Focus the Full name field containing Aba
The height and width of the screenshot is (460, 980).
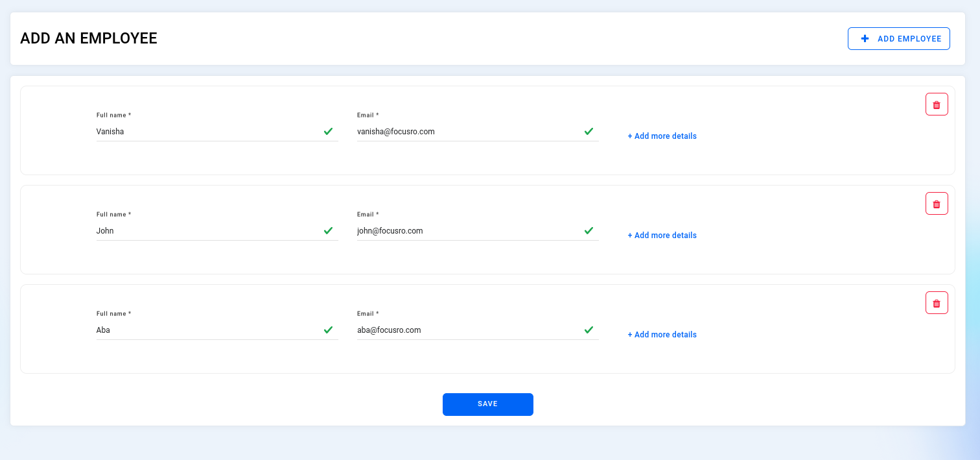tap(207, 330)
